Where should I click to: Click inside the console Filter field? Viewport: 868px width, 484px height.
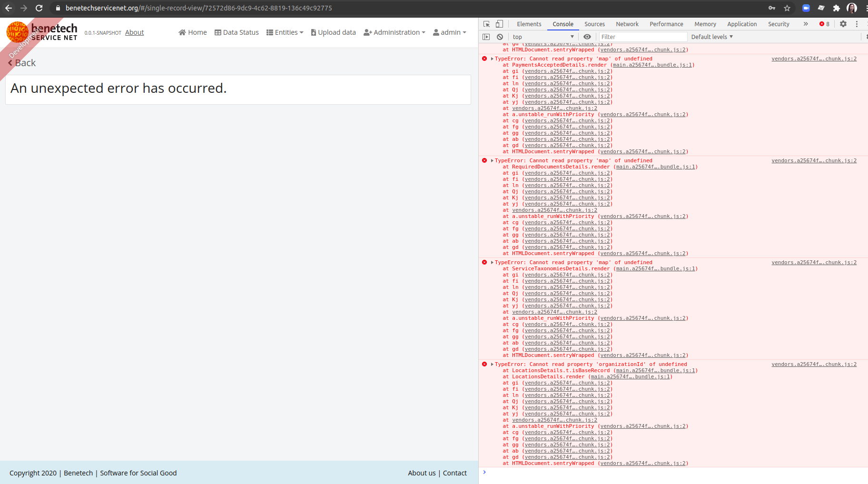642,37
